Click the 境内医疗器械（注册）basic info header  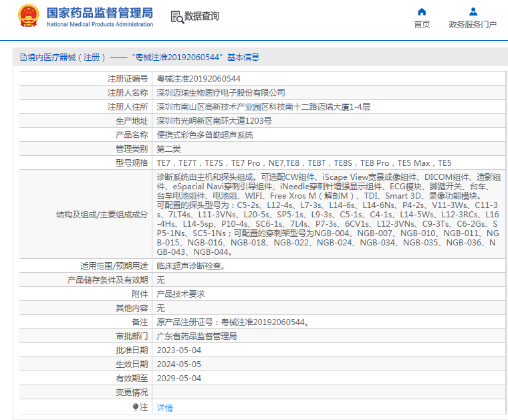[140, 58]
